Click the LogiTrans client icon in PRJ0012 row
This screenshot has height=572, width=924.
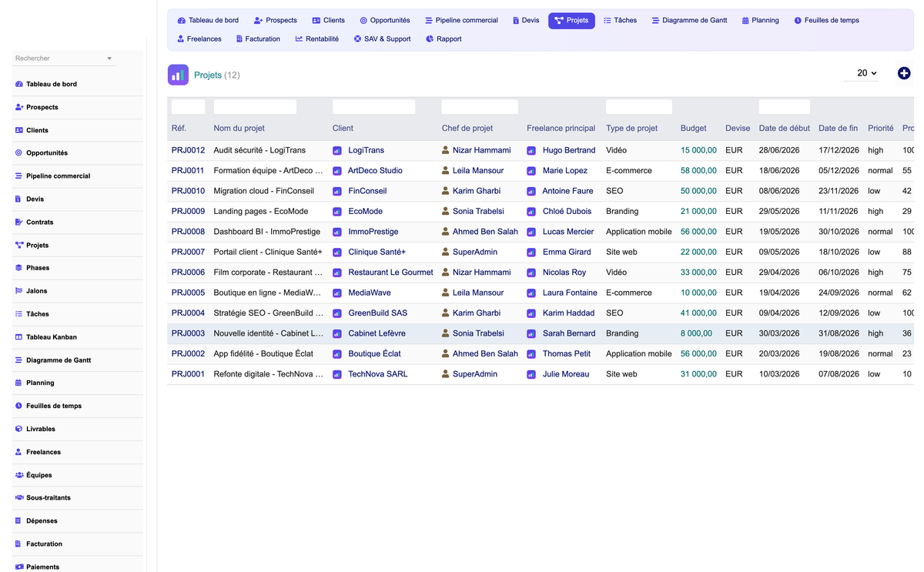coord(337,151)
